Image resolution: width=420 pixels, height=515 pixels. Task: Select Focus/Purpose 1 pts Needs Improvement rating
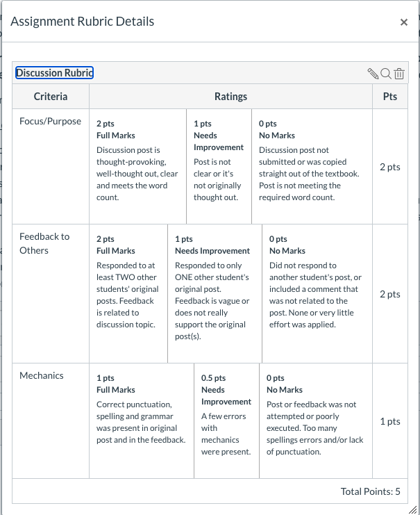(219, 167)
